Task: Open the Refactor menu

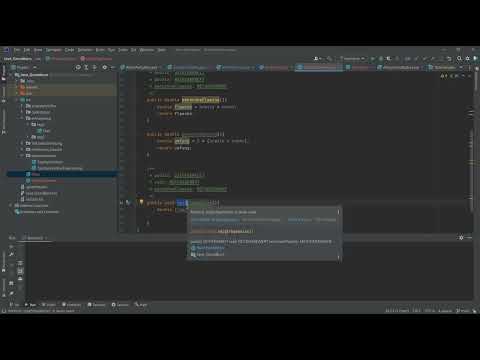Action: click(x=85, y=50)
